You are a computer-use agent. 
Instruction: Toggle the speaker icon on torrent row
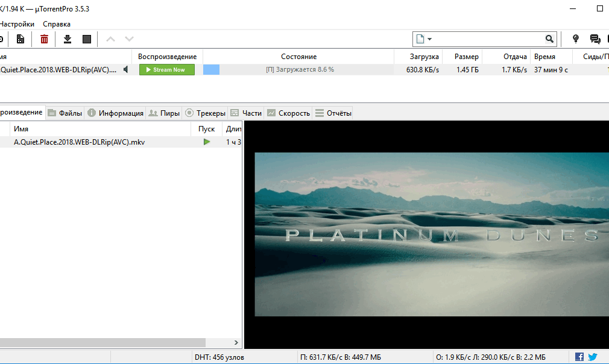pos(126,69)
